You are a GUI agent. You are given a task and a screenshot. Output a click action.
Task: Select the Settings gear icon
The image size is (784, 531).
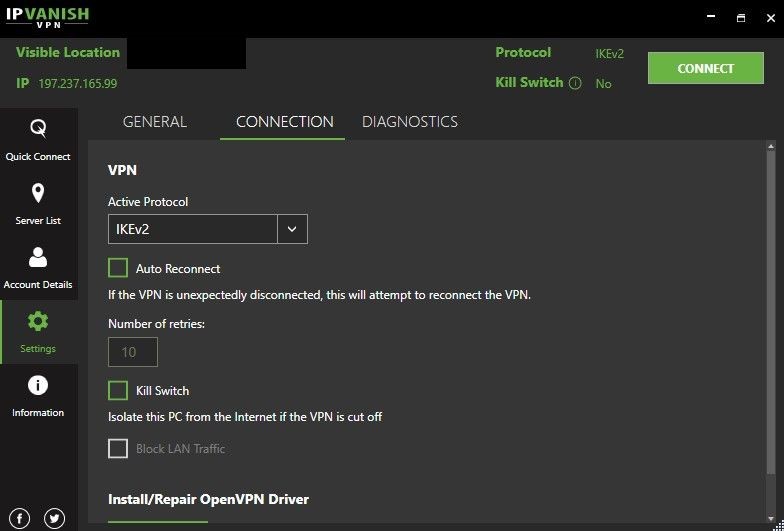coord(38,321)
